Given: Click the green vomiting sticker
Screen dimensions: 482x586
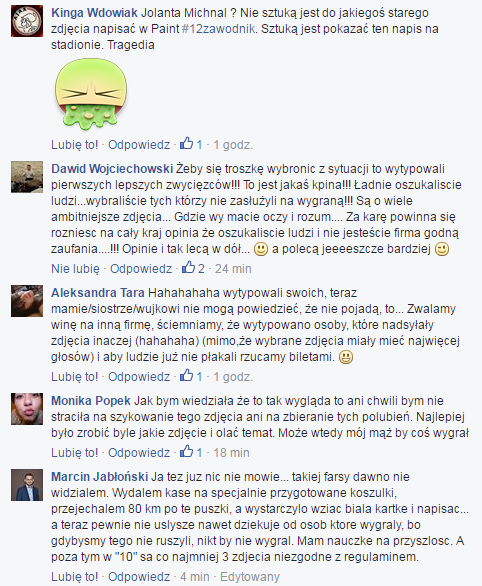Looking at the screenshot, I should [91, 94].
